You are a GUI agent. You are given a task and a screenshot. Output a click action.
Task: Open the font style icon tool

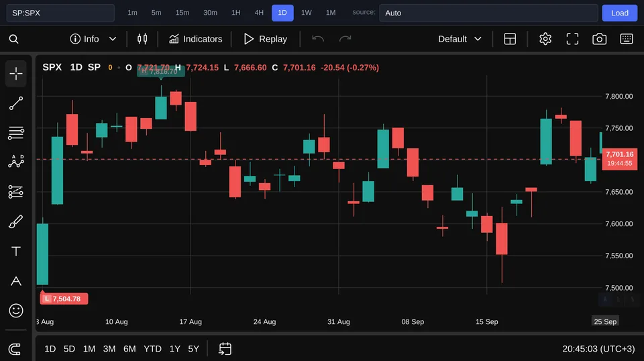[x=16, y=281]
